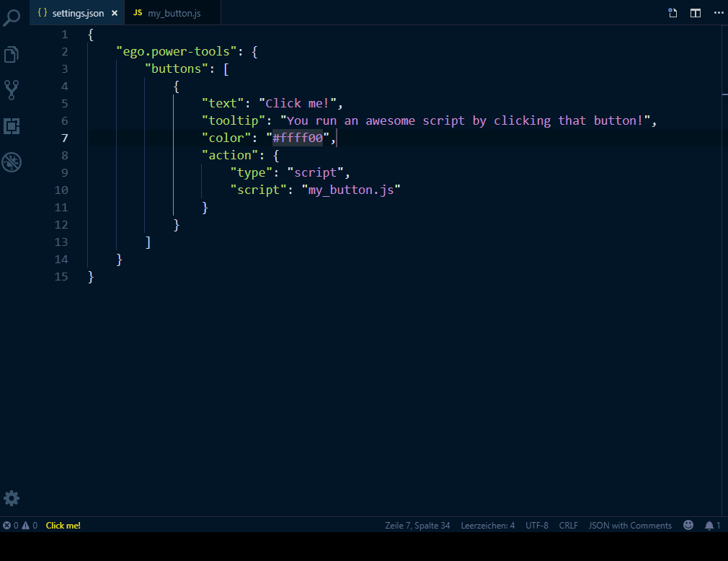
Task: Open errors and warnings problems panel
Action: click(20, 526)
